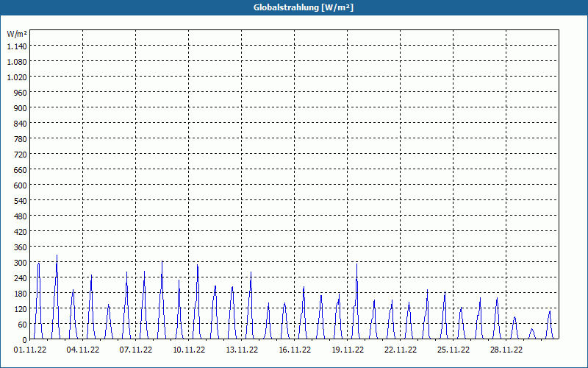Click the 720 y-axis label

click(x=21, y=155)
